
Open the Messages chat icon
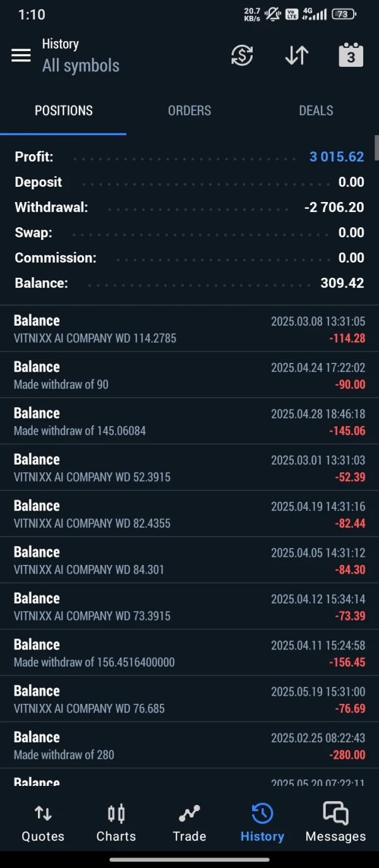pos(335,823)
